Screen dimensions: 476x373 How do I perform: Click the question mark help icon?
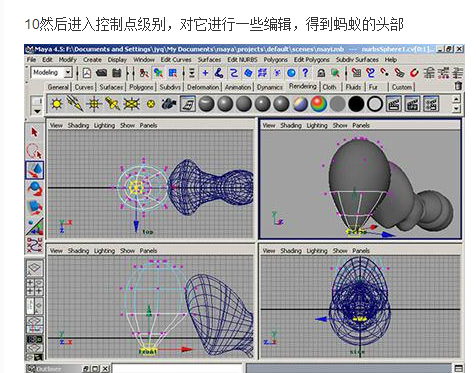(x=305, y=73)
